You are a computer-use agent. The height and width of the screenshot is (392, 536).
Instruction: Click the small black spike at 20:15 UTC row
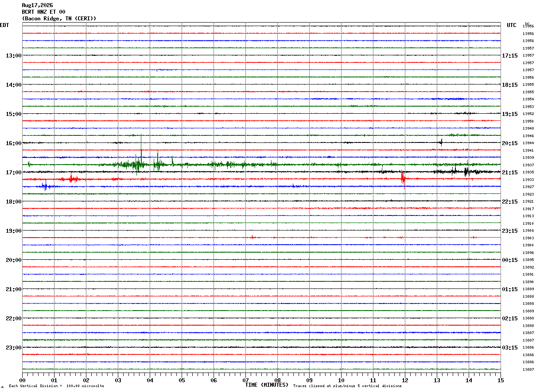tap(441, 142)
